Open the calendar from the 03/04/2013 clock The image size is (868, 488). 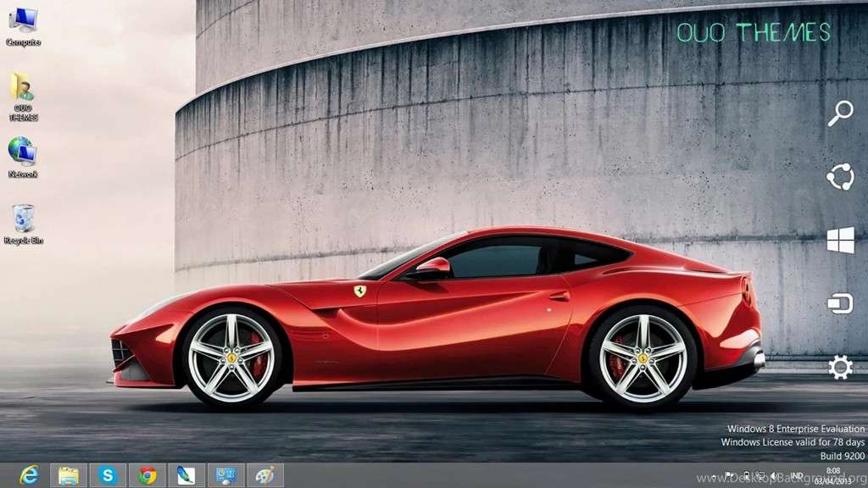[834, 477]
